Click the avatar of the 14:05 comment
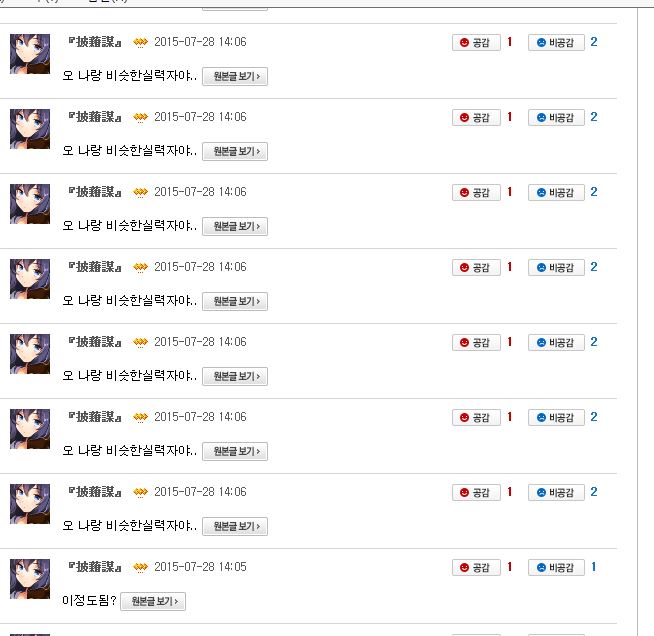Viewport: 654px width, 636px height. (x=30, y=578)
